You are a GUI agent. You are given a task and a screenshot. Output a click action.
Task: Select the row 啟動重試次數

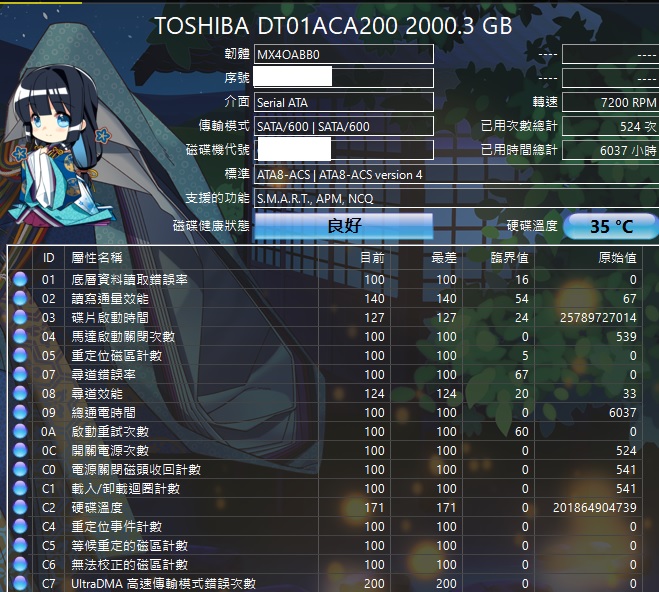coord(325,432)
